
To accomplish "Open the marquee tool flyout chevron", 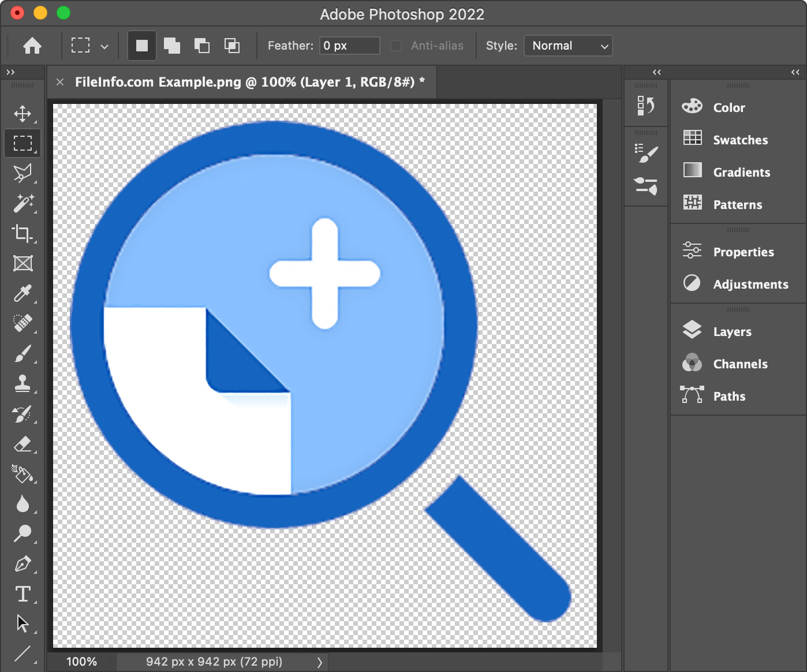I will (104, 46).
